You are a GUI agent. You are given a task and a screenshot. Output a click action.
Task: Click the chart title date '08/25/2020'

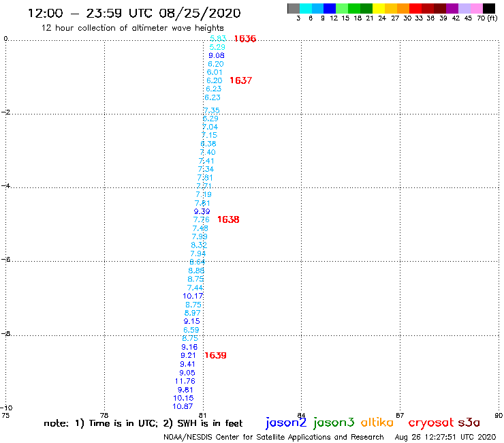(200, 13)
